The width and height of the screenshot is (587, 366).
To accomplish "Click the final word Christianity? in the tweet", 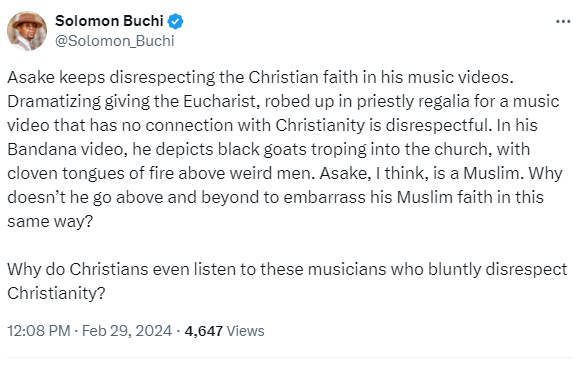I will (56, 293).
